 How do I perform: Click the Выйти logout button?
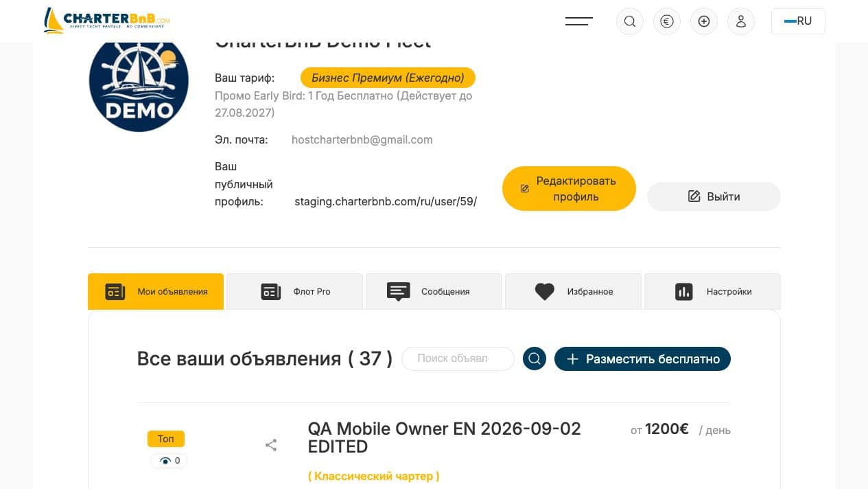coord(714,196)
